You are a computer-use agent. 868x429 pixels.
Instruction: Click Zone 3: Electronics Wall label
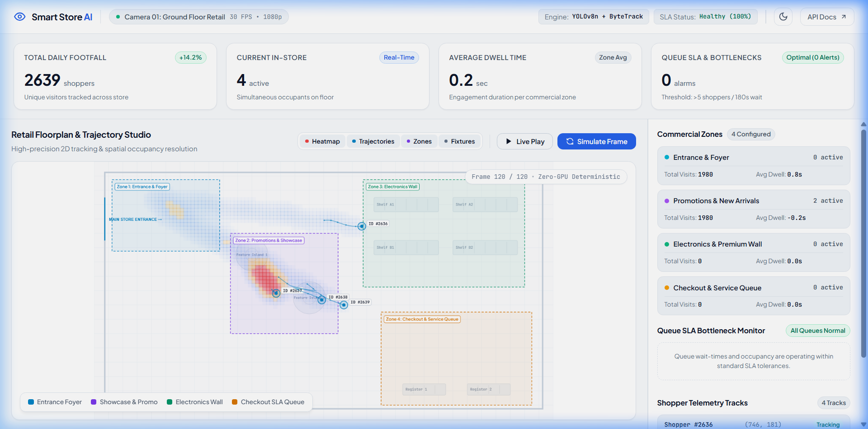coord(392,187)
